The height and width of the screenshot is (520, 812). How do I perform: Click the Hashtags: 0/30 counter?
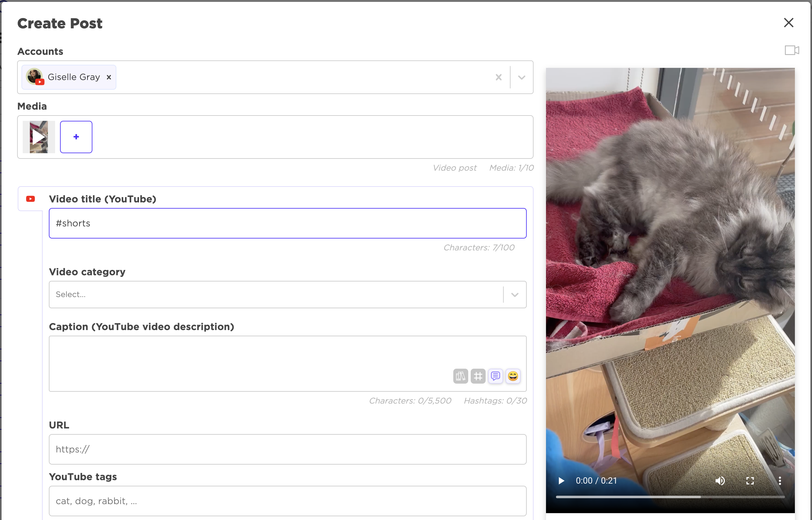click(x=495, y=401)
